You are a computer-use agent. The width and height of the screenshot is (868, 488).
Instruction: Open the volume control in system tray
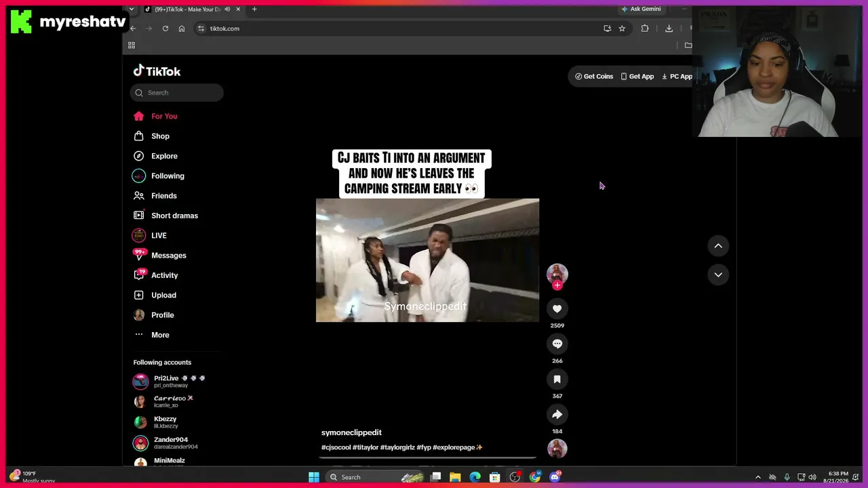pyautogui.click(x=812, y=477)
